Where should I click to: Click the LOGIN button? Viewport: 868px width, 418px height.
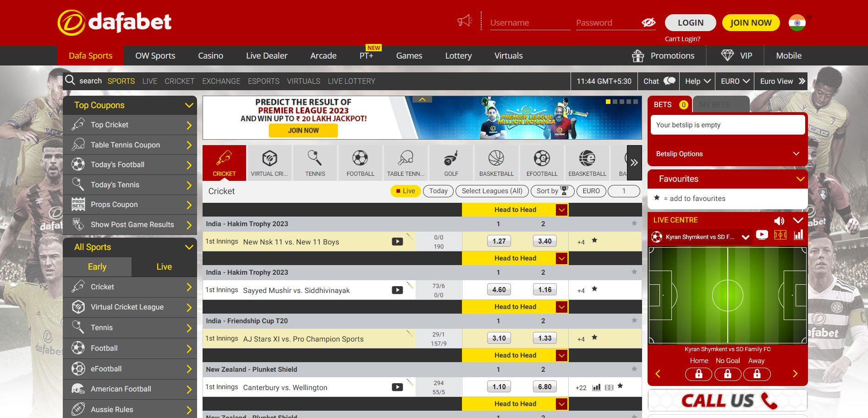coord(691,22)
